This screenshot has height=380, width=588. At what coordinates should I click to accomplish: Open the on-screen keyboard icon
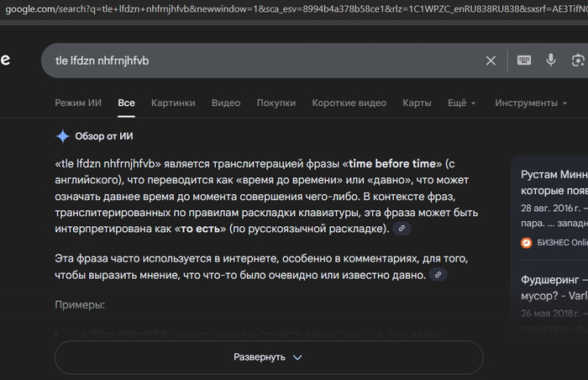click(523, 61)
